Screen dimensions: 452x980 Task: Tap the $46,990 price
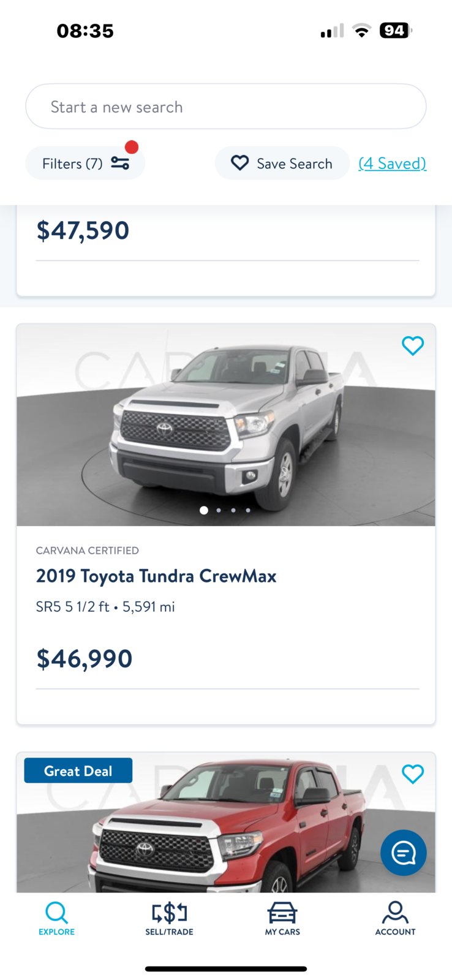click(x=85, y=659)
